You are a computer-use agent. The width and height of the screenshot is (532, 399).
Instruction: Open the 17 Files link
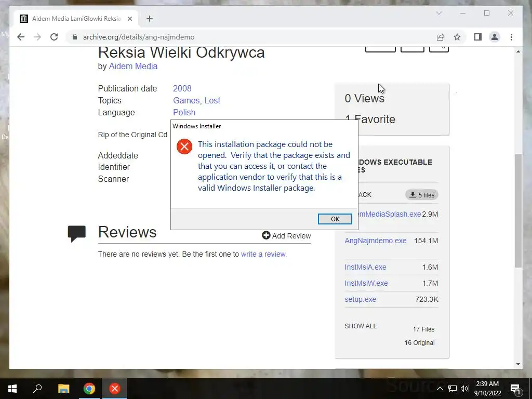[x=424, y=329]
